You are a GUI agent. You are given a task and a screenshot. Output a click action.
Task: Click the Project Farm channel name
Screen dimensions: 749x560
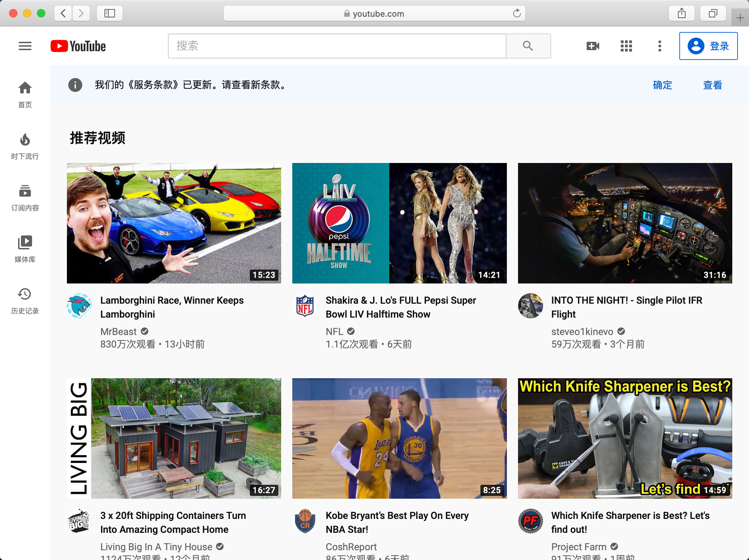click(579, 547)
